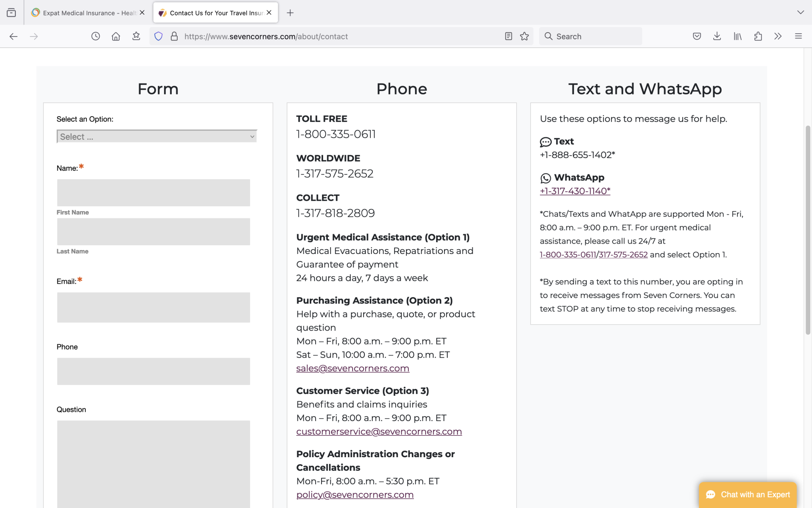This screenshot has height=508, width=812.
Task: Click the Text and WhatsApp heading
Action: 645,89
